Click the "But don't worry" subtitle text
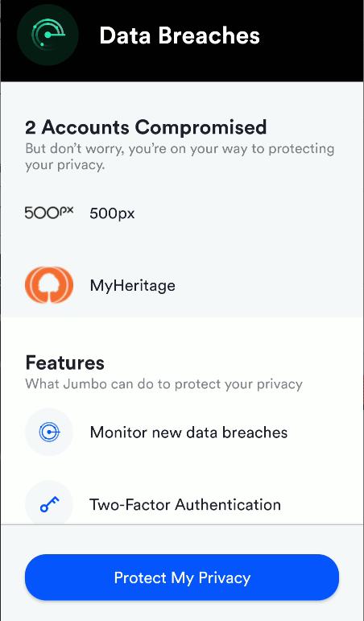 [180, 157]
